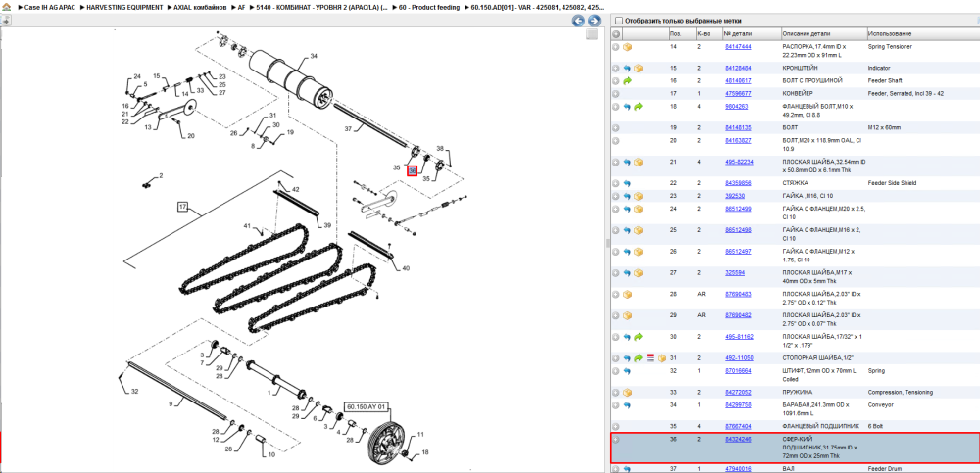Click the package icon in row 31

pos(661,358)
